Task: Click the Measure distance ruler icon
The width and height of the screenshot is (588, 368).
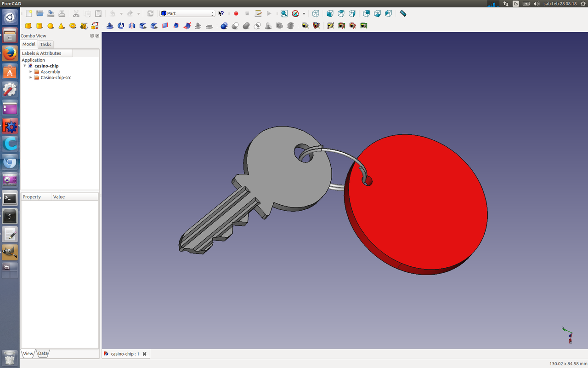Action: [x=403, y=13]
